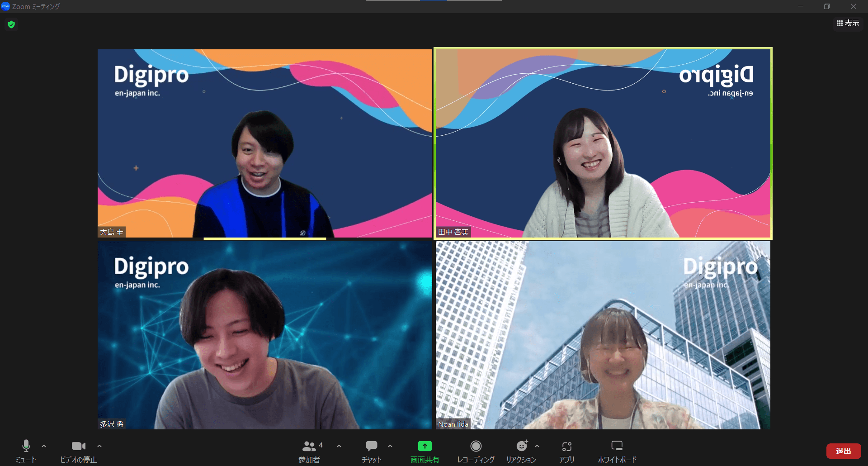Expand reactions options arrow
Image resolution: width=868 pixels, height=466 pixels.
tap(537, 446)
